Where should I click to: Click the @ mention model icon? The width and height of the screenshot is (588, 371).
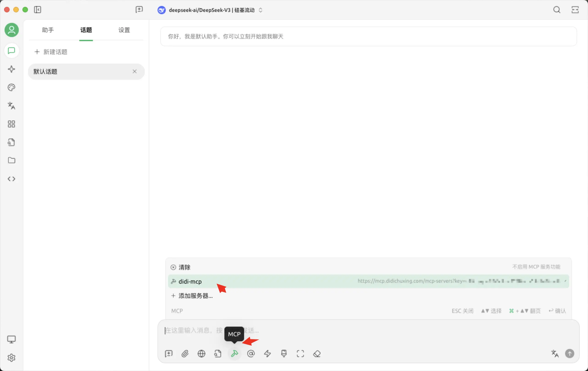[251, 353]
